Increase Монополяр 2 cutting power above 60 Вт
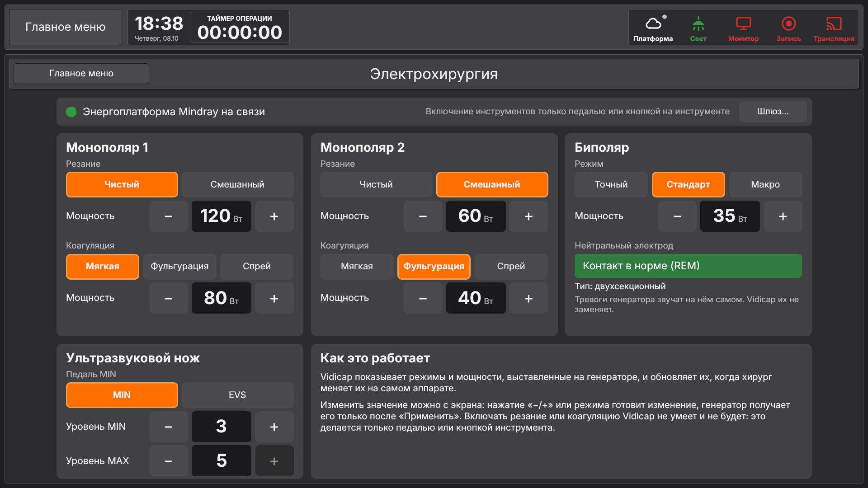This screenshot has width=868, height=488. pyautogui.click(x=529, y=216)
